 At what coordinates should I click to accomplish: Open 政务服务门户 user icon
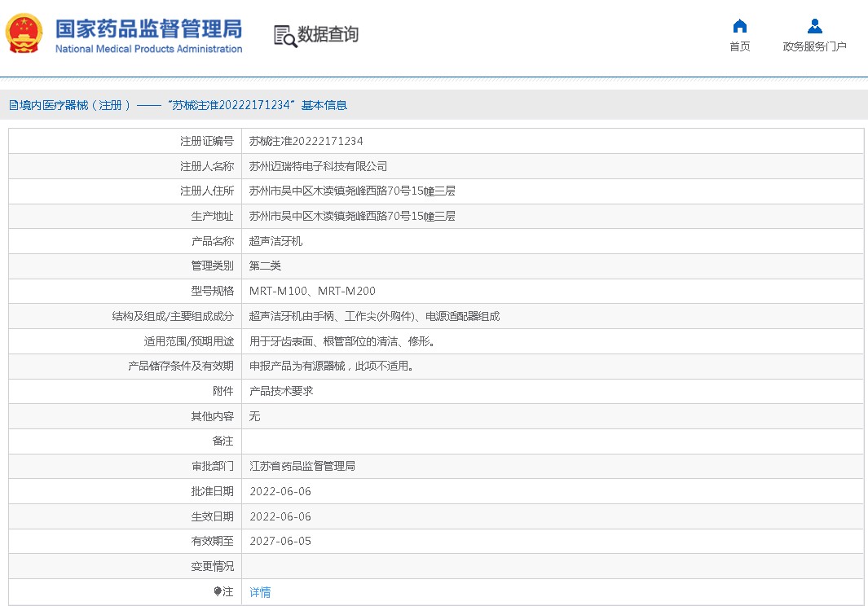(x=814, y=27)
